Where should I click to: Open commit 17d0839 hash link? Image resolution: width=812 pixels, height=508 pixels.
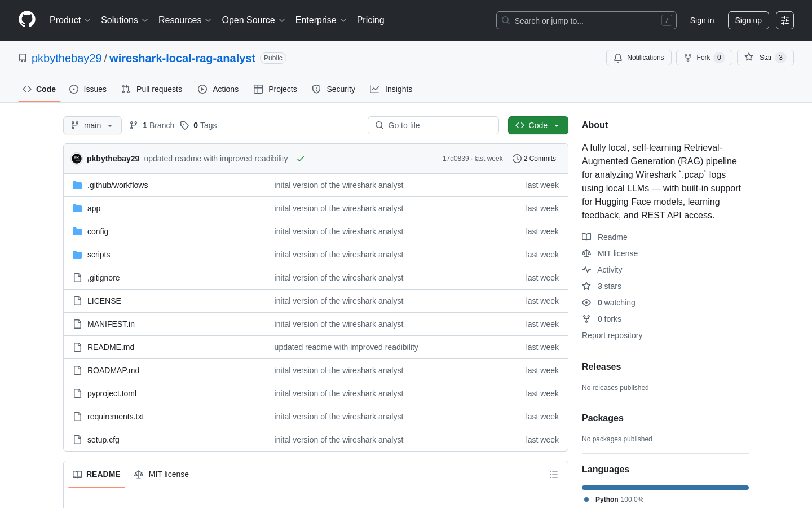(x=456, y=159)
